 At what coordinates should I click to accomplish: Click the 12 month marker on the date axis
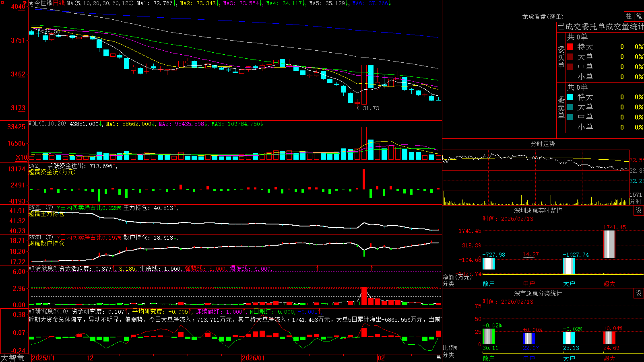click(90, 358)
